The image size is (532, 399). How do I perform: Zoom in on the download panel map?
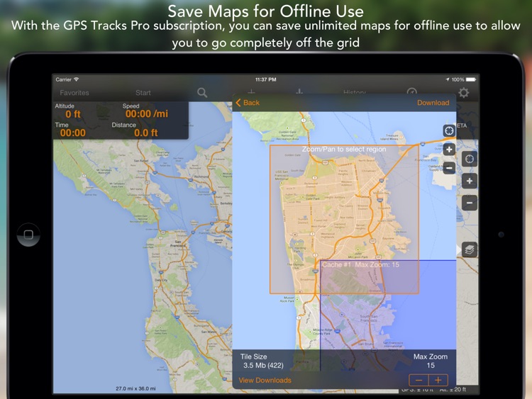(449, 150)
